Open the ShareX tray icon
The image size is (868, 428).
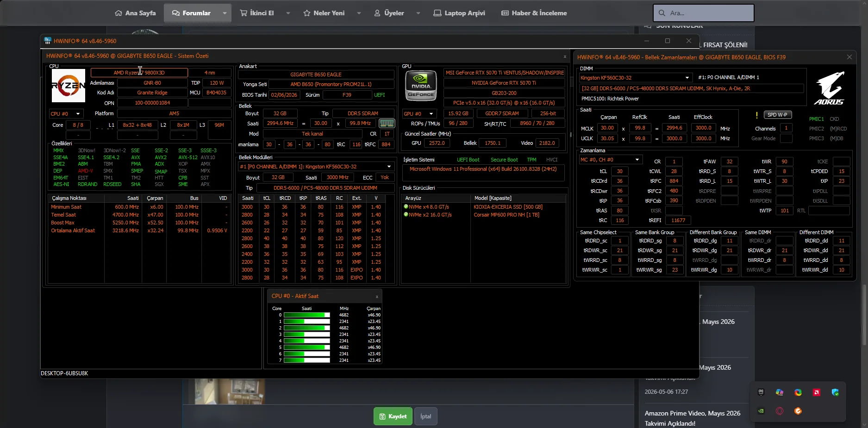point(798,392)
